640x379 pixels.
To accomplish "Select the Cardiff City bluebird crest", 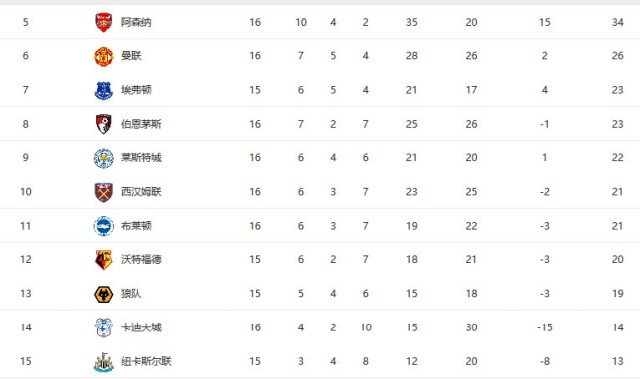I will coord(104,328).
